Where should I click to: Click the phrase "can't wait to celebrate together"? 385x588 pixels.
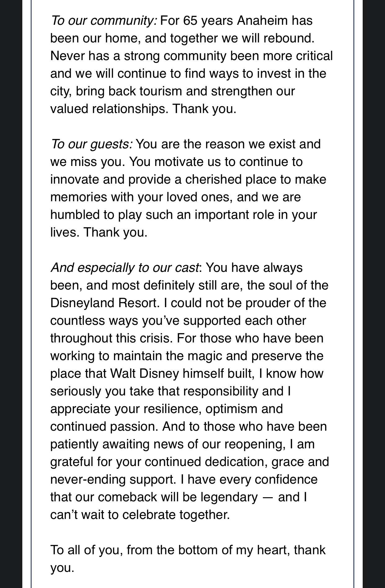click(139, 515)
